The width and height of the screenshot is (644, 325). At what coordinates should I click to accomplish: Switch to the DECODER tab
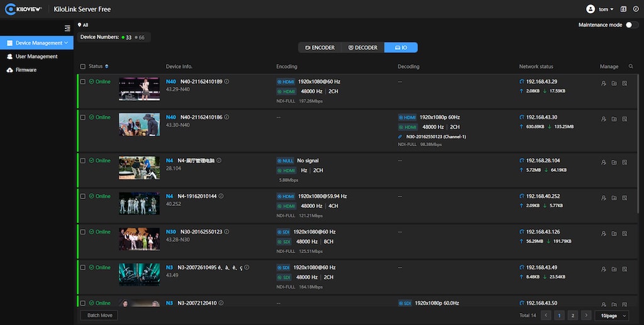(362, 47)
